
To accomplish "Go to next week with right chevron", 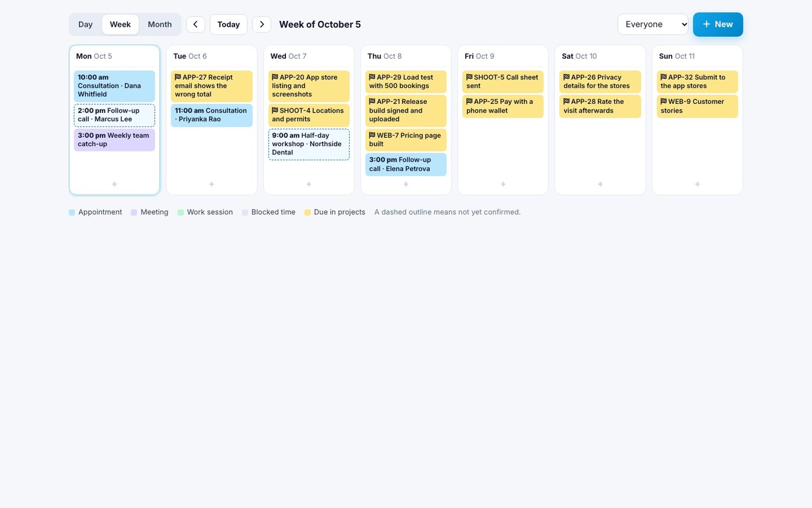I will (x=262, y=24).
